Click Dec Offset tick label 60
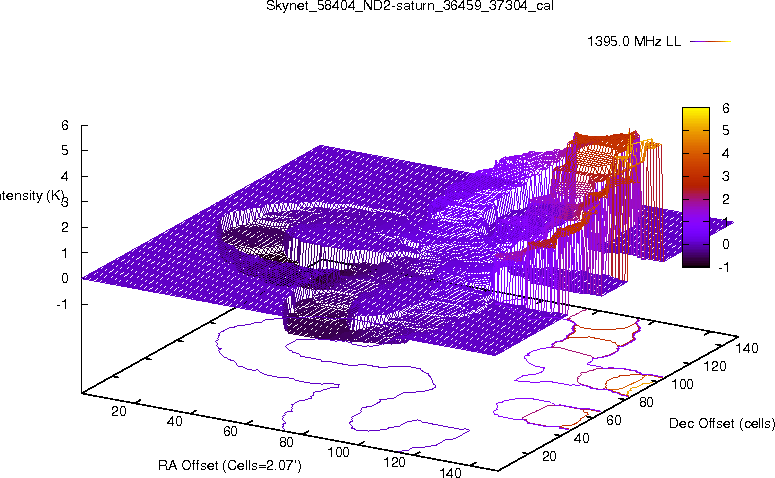This screenshot has height=478, width=775. [613, 420]
